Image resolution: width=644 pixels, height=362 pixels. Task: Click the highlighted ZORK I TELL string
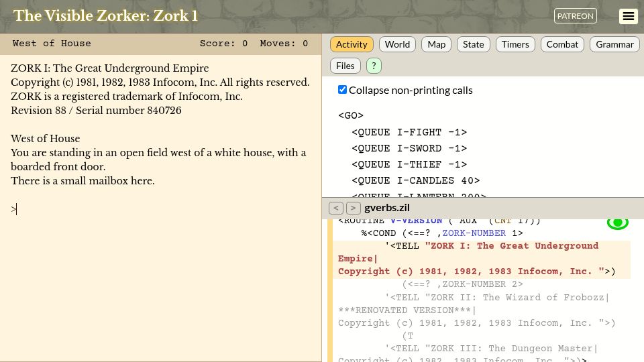(x=482, y=259)
